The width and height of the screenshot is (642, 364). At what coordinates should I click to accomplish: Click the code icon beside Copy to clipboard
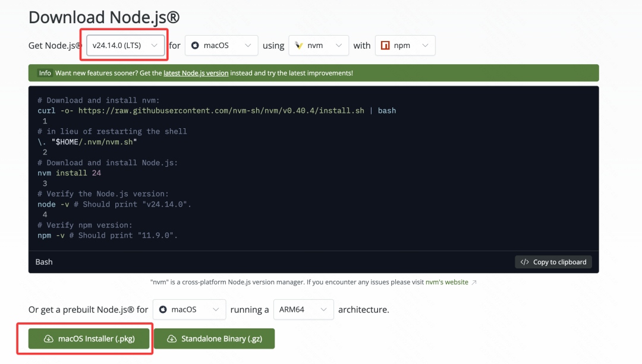coord(524,262)
